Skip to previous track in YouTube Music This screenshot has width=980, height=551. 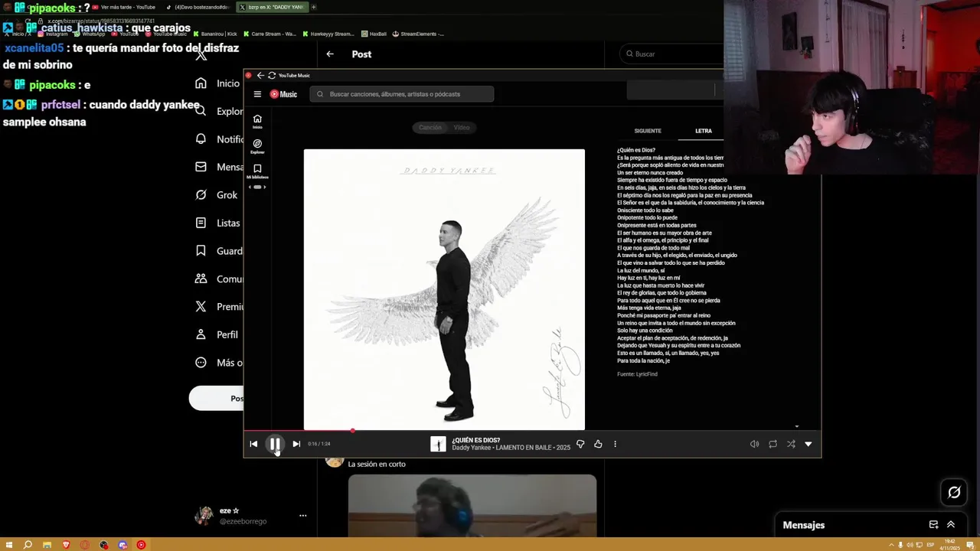pos(253,444)
